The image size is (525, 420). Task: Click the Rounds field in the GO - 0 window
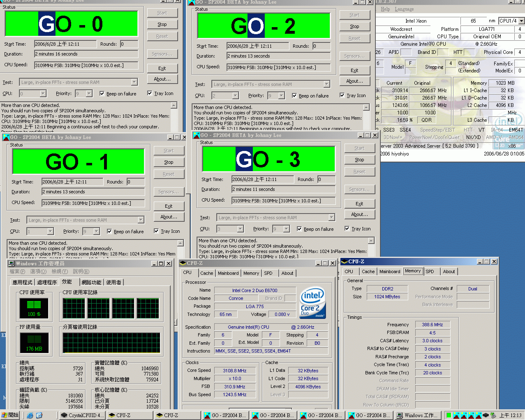coord(130,44)
